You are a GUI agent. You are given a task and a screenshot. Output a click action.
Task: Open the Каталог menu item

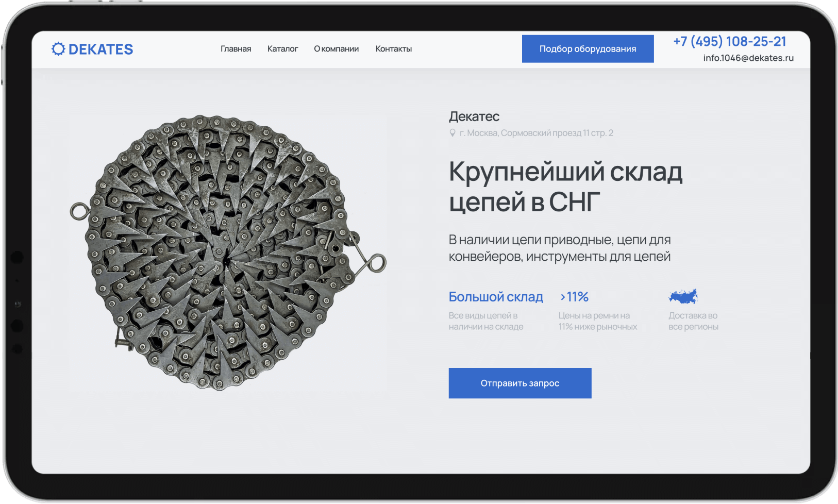[282, 49]
